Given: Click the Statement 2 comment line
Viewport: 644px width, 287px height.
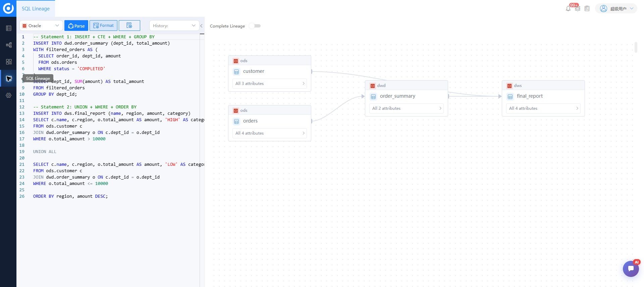Looking at the screenshot, I should (85, 107).
